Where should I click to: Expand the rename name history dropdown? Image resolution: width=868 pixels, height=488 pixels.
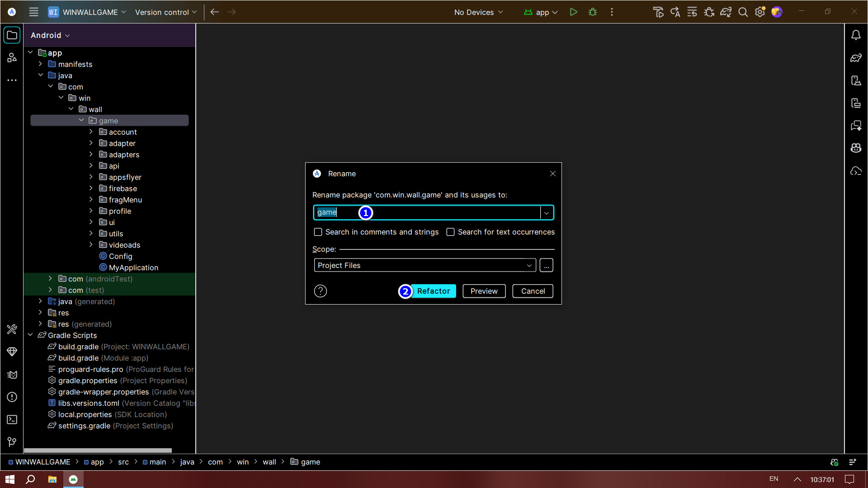[x=546, y=213]
